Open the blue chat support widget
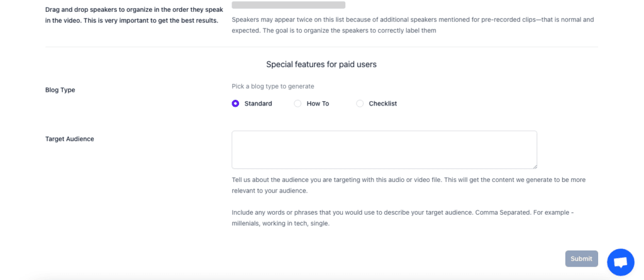This screenshot has width=644, height=280. pyautogui.click(x=621, y=262)
